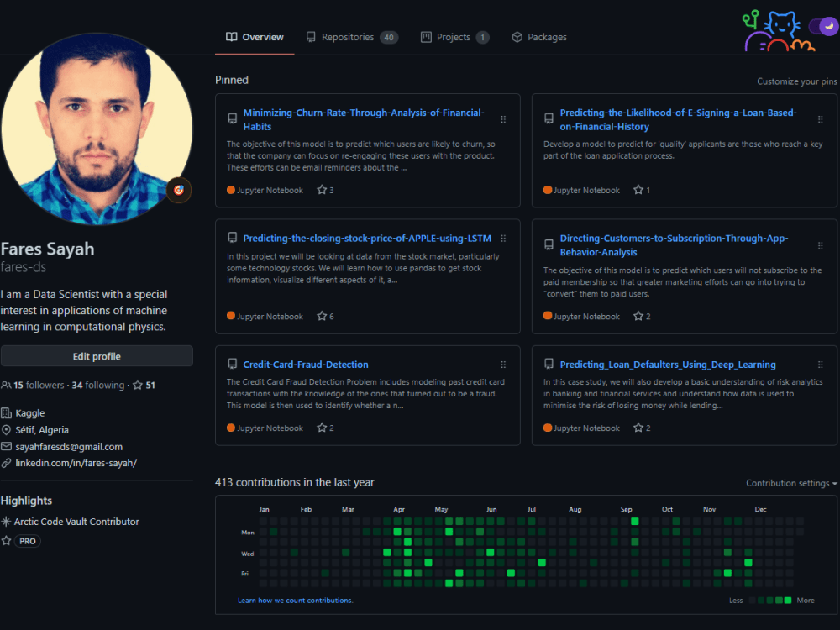840x630 pixels.
Task: Click the book icon beside Overview
Action: (x=232, y=37)
